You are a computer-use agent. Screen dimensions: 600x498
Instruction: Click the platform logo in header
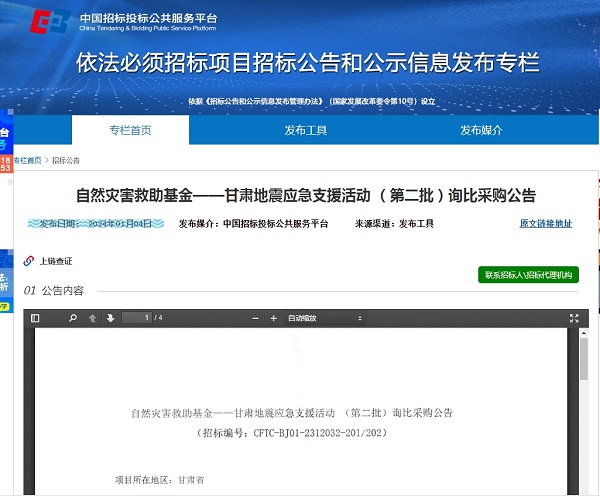click(52, 22)
